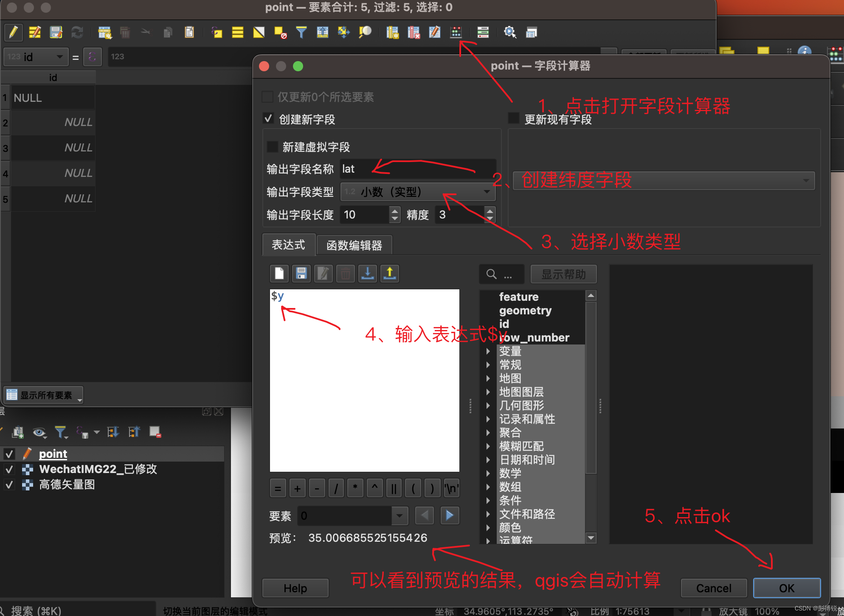
Task: Expand the 几何图形 function group
Action: coord(488,406)
